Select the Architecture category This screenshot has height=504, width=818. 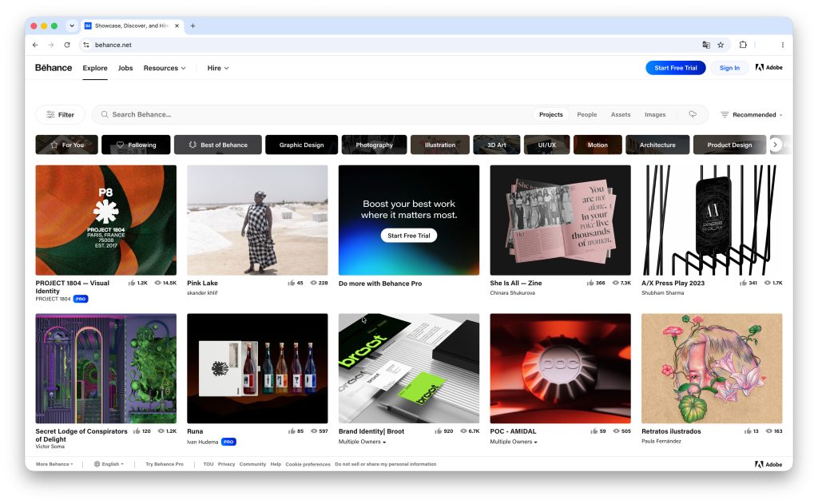click(657, 145)
